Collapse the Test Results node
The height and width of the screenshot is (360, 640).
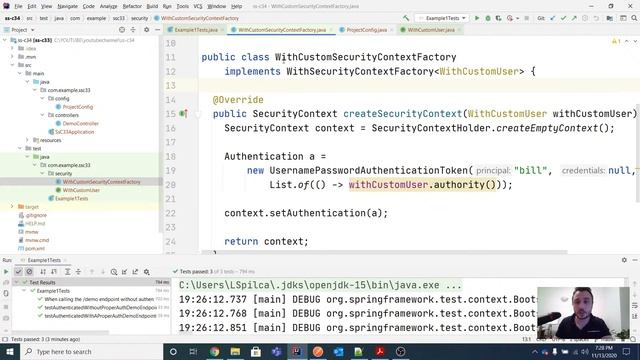click(16, 282)
